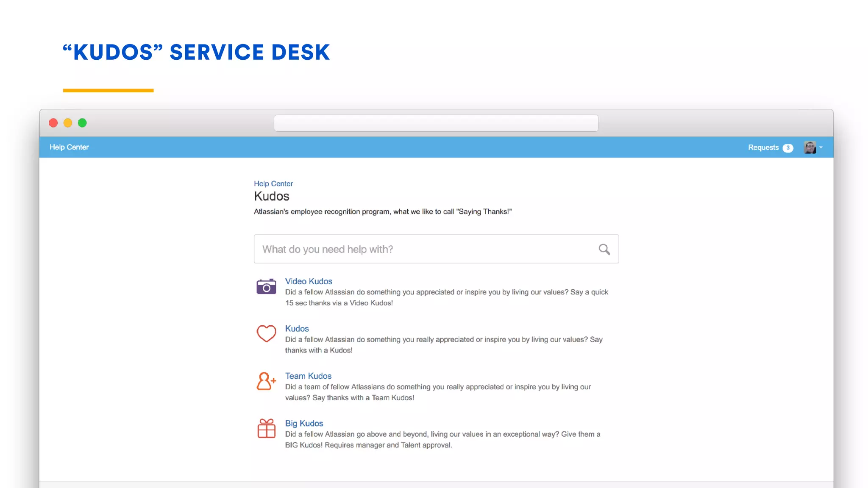This screenshot has width=868, height=488.
Task: Click the Kudos heart icon
Action: (266, 334)
